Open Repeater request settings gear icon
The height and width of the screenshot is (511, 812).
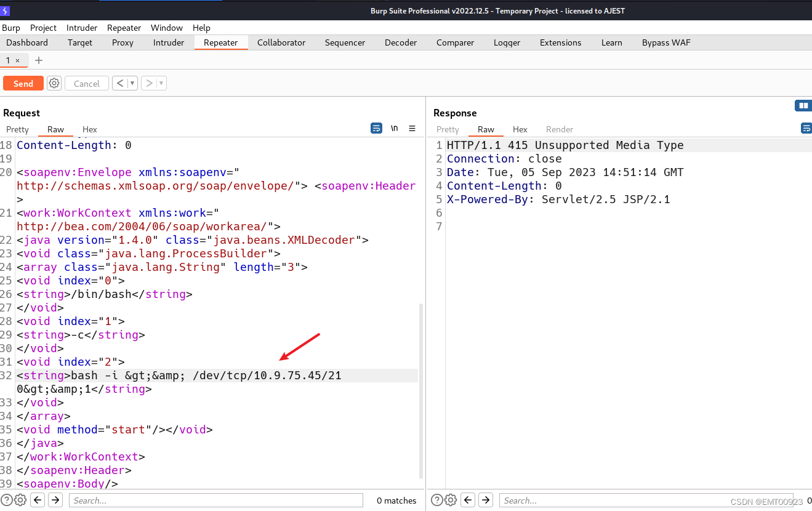point(54,83)
